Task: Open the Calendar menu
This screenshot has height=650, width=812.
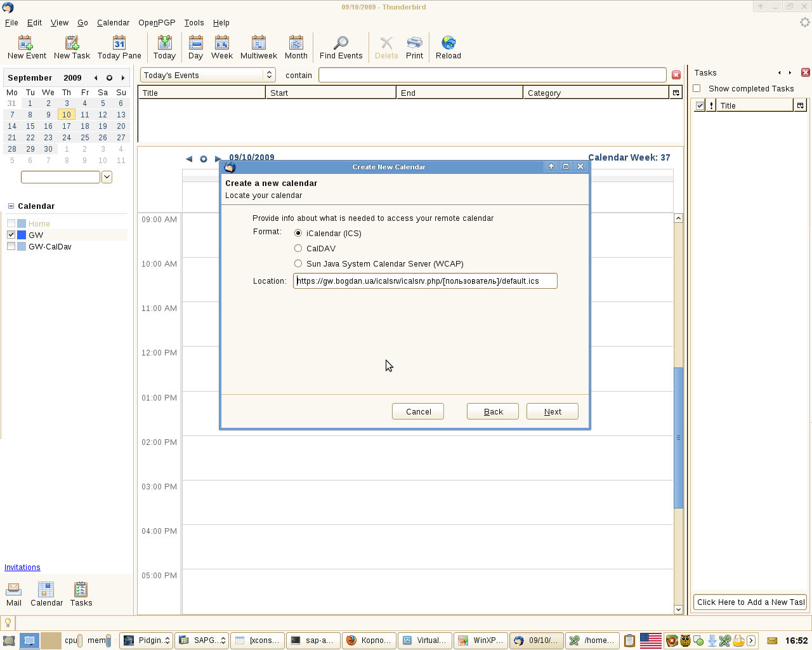Action: point(113,23)
